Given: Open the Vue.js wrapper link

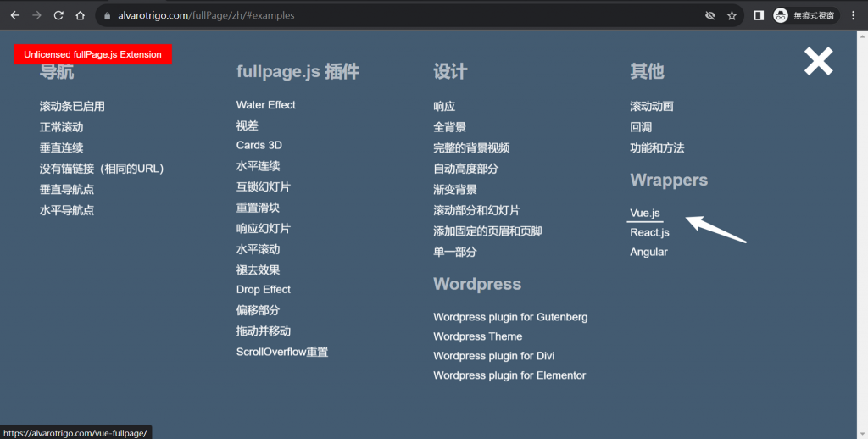Looking at the screenshot, I should (645, 213).
